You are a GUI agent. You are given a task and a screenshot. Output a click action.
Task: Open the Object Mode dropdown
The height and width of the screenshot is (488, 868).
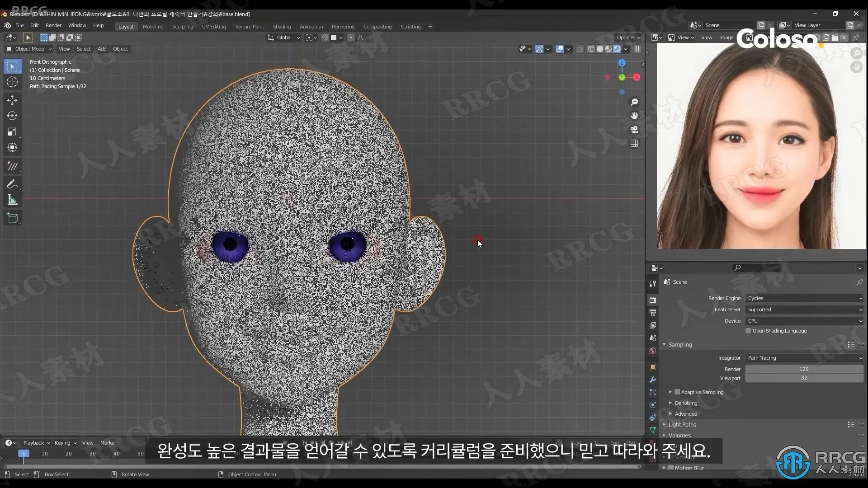pos(29,49)
